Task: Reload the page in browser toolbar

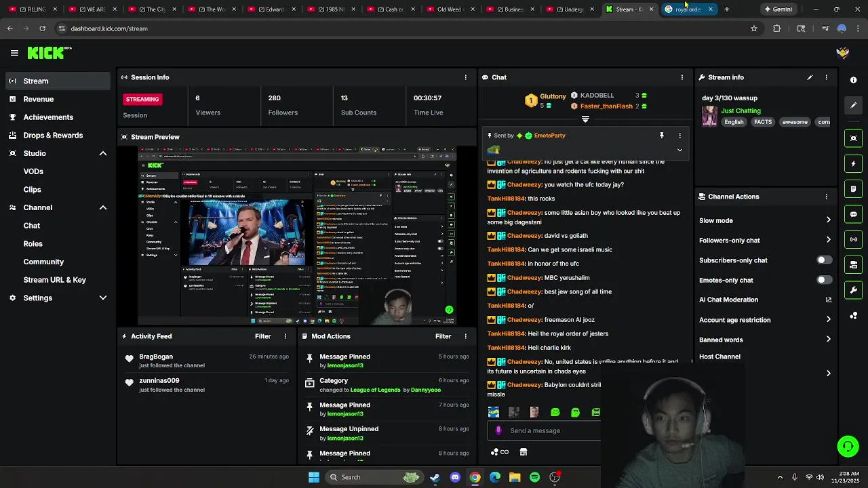Action: [42, 28]
